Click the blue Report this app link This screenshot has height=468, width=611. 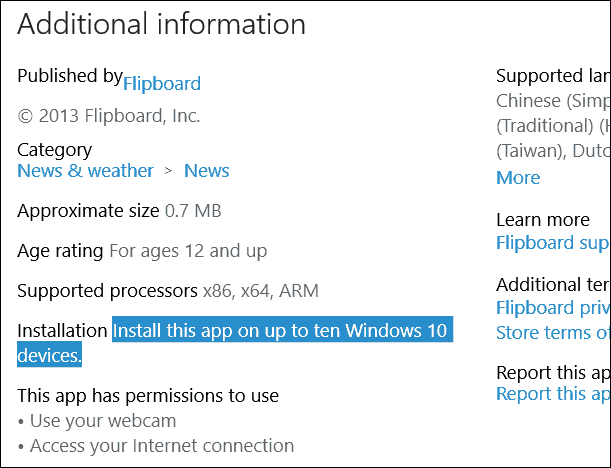[553, 394]
